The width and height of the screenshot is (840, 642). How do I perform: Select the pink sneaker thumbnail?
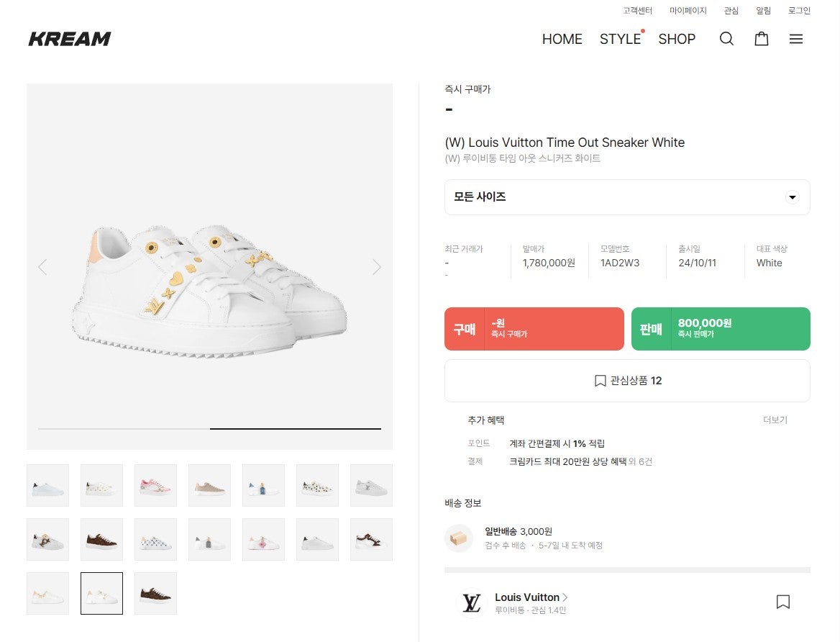(x=155, y=485)
